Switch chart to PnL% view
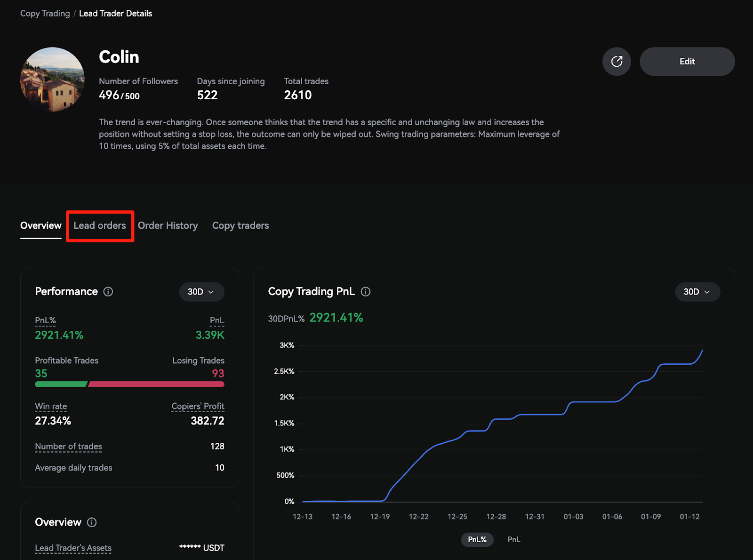The width and height of the screenshot is (753, 560). [x=477, y=539]
